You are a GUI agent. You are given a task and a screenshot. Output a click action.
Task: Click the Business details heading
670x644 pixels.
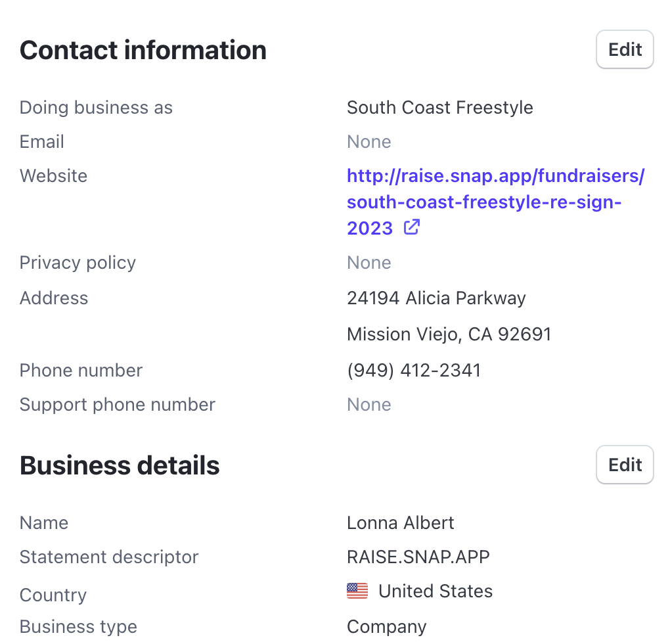tap(120, 465)
